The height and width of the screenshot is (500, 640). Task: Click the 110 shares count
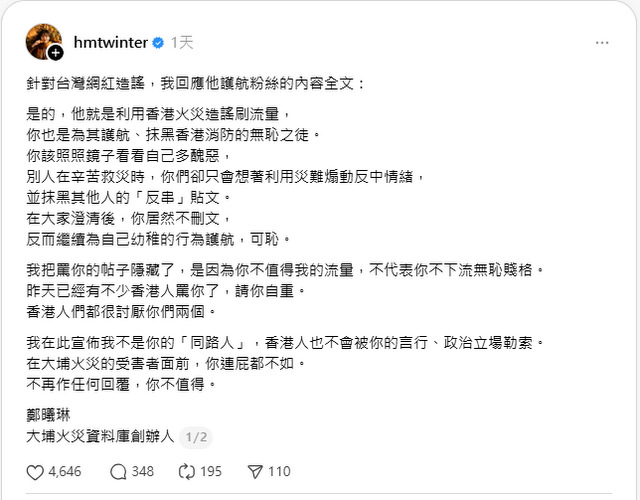click(278, 472)
